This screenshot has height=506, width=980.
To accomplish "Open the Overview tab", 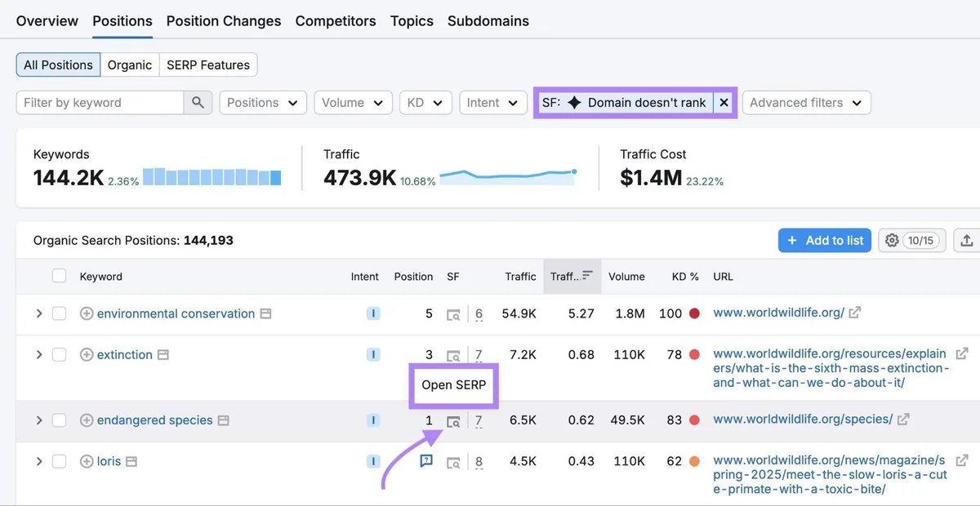I will 47,20.
